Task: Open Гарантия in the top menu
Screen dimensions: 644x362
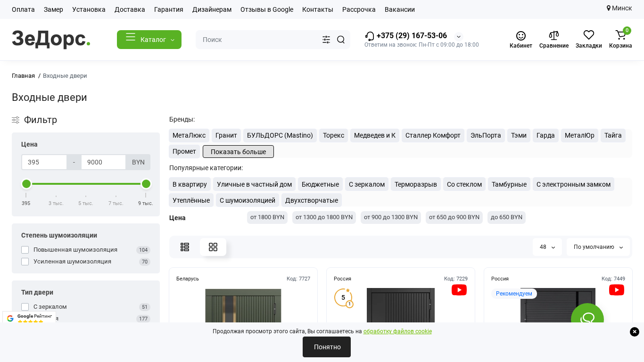Action: tap(168, 9)
